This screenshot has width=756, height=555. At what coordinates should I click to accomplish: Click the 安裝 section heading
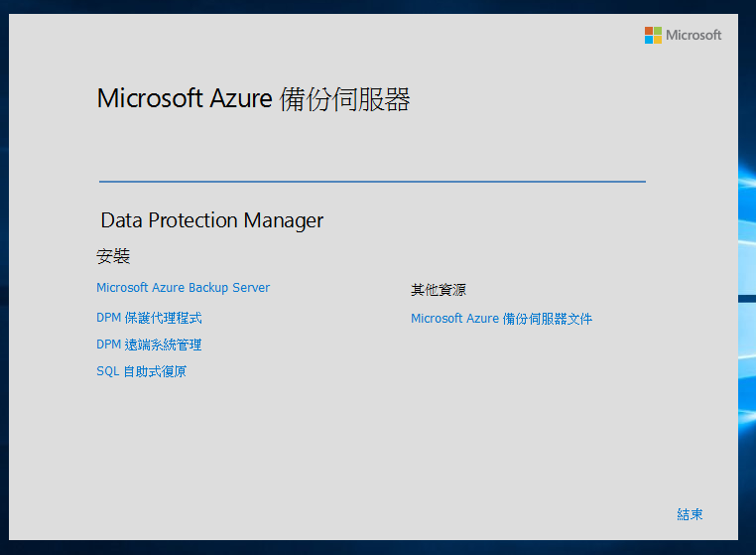coord(113,256)
